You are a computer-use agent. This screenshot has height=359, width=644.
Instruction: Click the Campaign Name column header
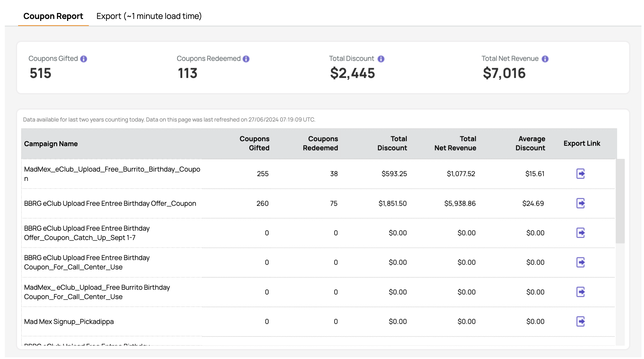[x=51, y=144]
